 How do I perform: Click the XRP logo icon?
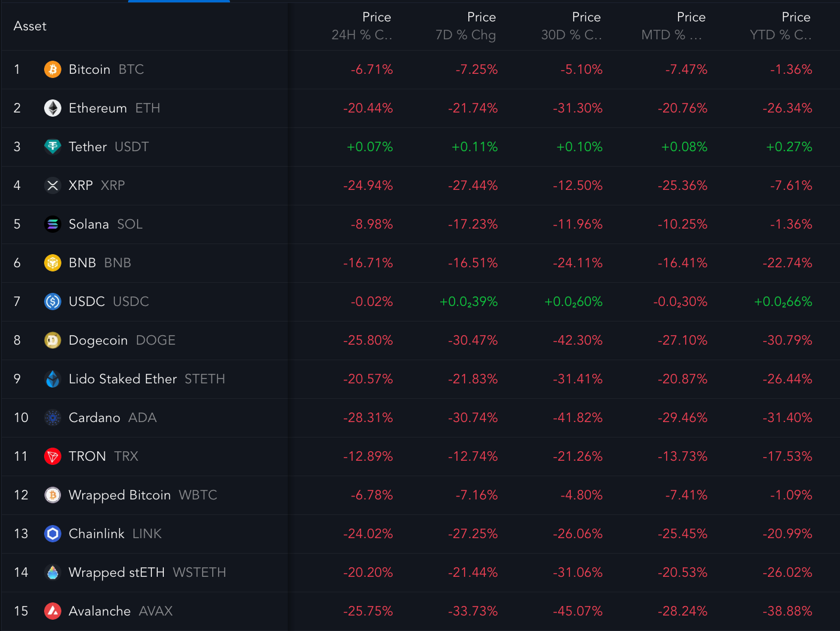[x=52, y=186]
